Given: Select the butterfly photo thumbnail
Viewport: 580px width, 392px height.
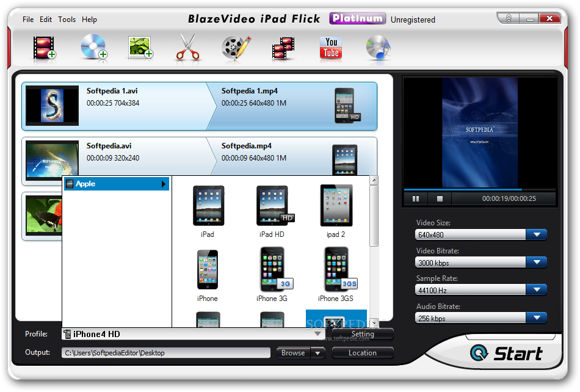Looking at the screenshot, I should click(x=44, y=216).
